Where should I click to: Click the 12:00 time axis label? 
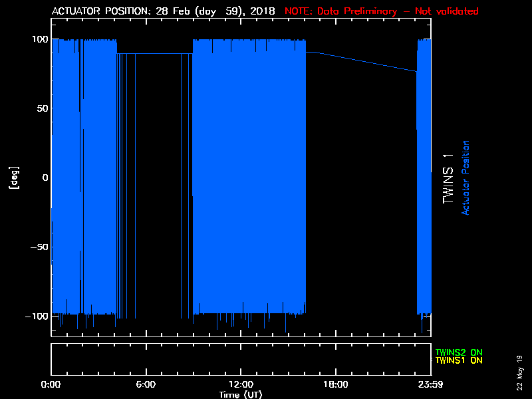pyautogui.click(x=240, y=385)
